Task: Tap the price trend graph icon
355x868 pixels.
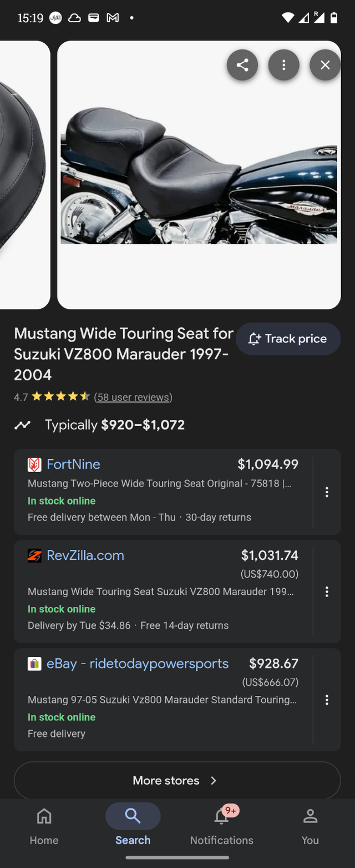Action: (23, 425)
